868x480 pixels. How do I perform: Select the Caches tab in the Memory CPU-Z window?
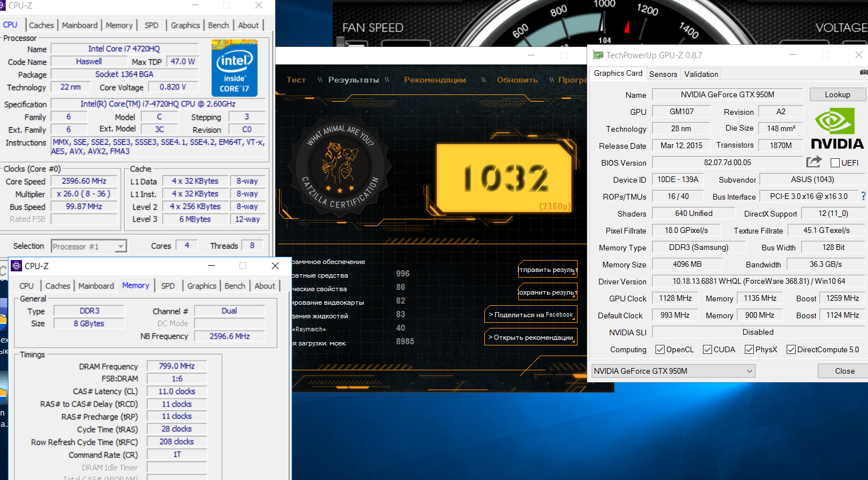pyautogui.click(x=58, y=286)
